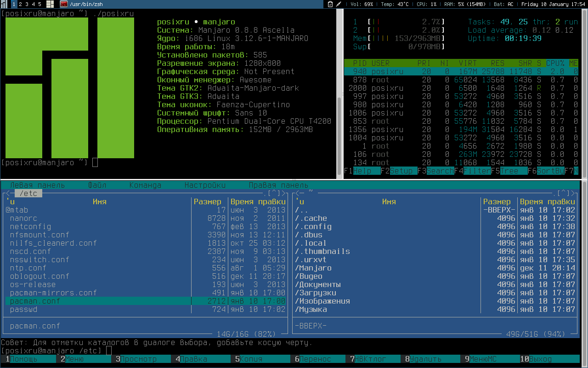Click the [^] button on the /etc panel
Viewport: 588px width, 368px height.
(274, 194)
